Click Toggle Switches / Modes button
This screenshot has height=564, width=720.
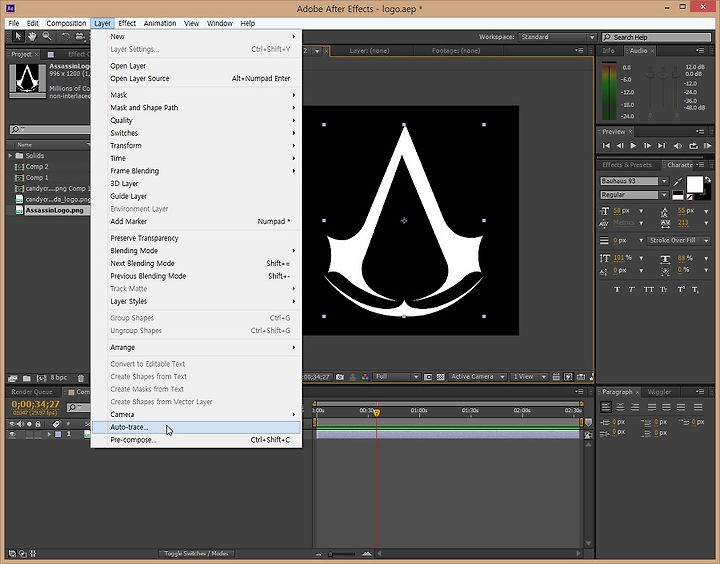pyautogui.click(x=197, y=553)
